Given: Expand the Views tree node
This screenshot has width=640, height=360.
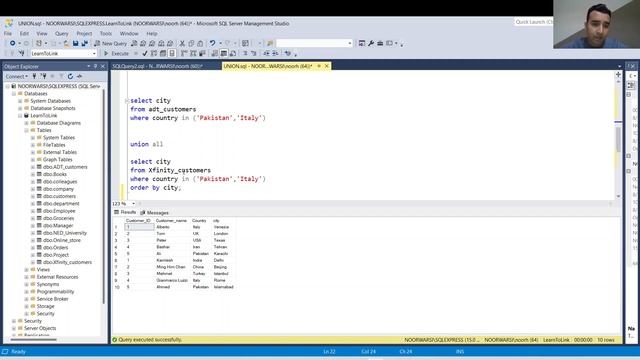Looking at the screenshot, I should coord(27,269).
